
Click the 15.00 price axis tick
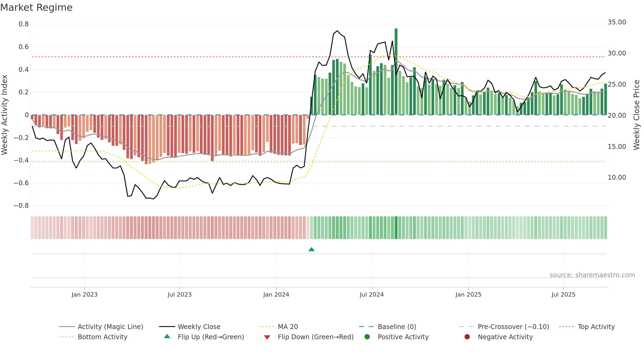pos(617,147)
